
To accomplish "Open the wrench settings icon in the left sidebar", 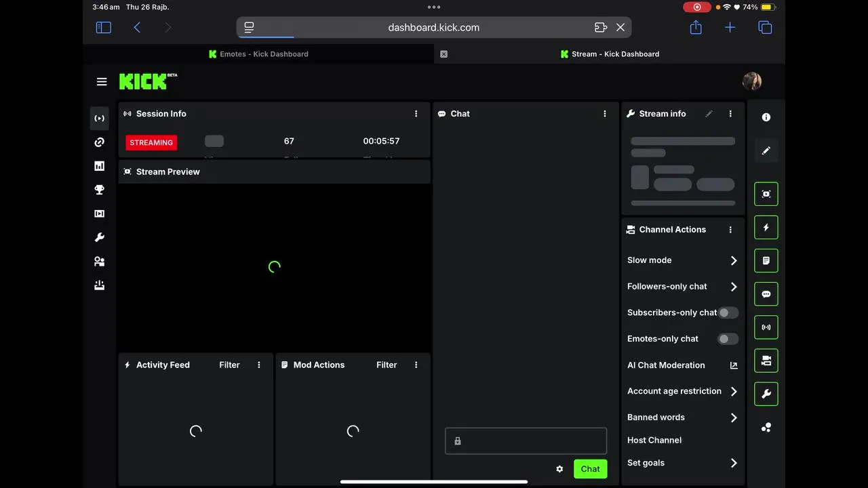I will [99, 237].
